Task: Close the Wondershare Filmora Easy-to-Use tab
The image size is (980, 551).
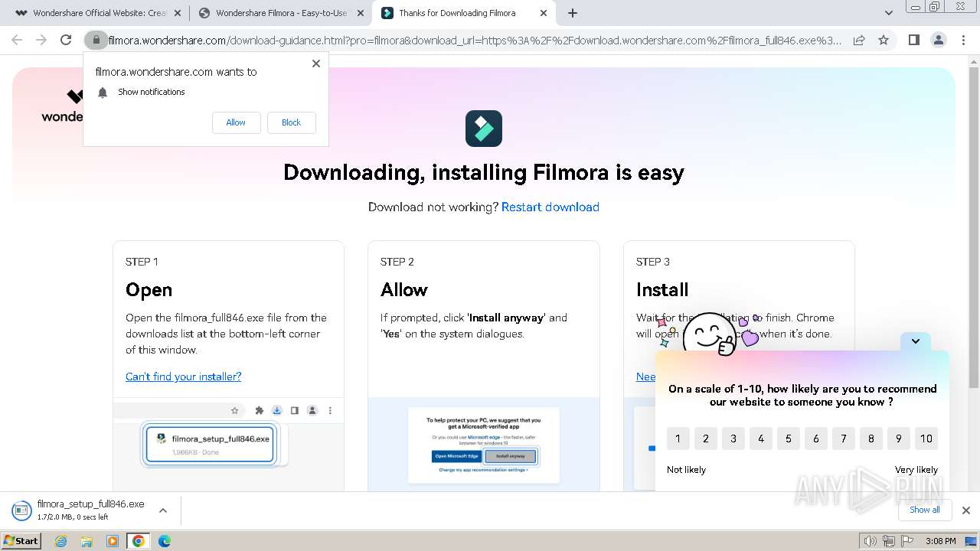Action: (361, 13)
